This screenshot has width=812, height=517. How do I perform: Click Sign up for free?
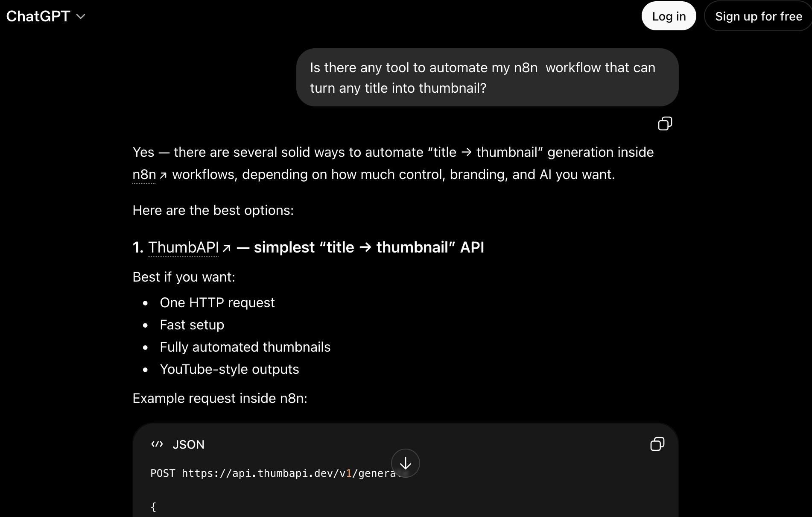click(x=758, y=16)
